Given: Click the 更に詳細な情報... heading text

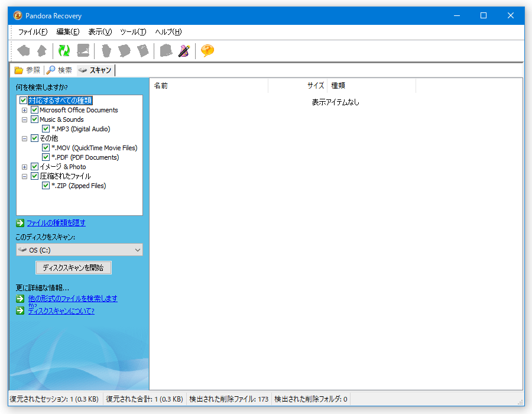Looking at the screenshot, I should [43, 288].
